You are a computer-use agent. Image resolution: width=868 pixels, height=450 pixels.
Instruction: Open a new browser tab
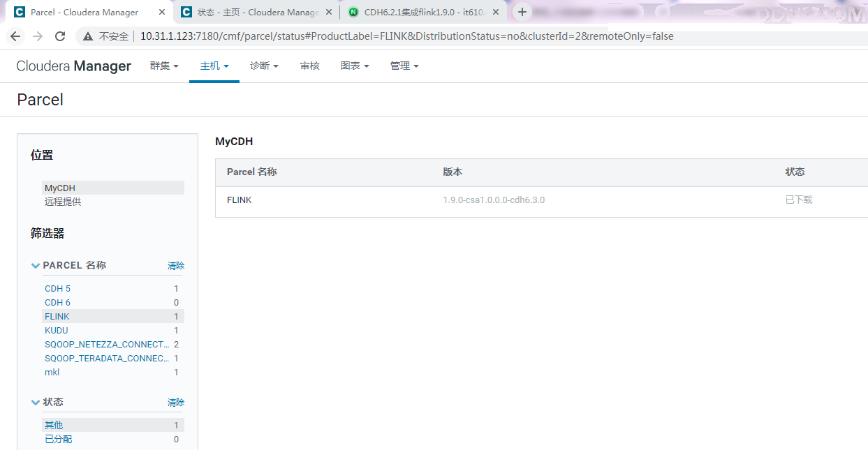tap(522, 12)
